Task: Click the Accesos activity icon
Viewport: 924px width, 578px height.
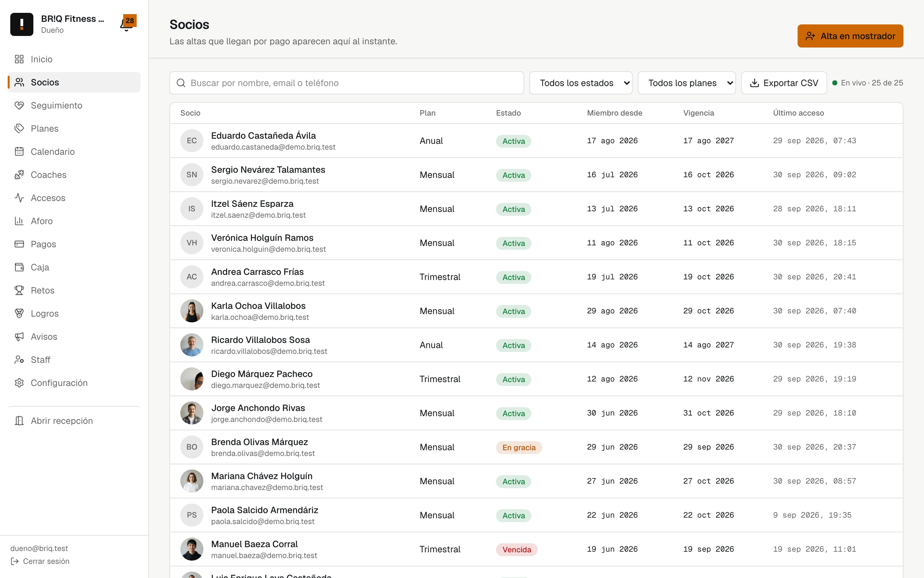Action: 19,198
